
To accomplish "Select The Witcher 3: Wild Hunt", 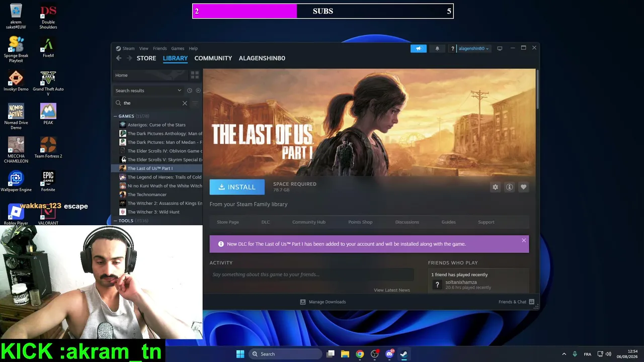I will pos(153,212).
